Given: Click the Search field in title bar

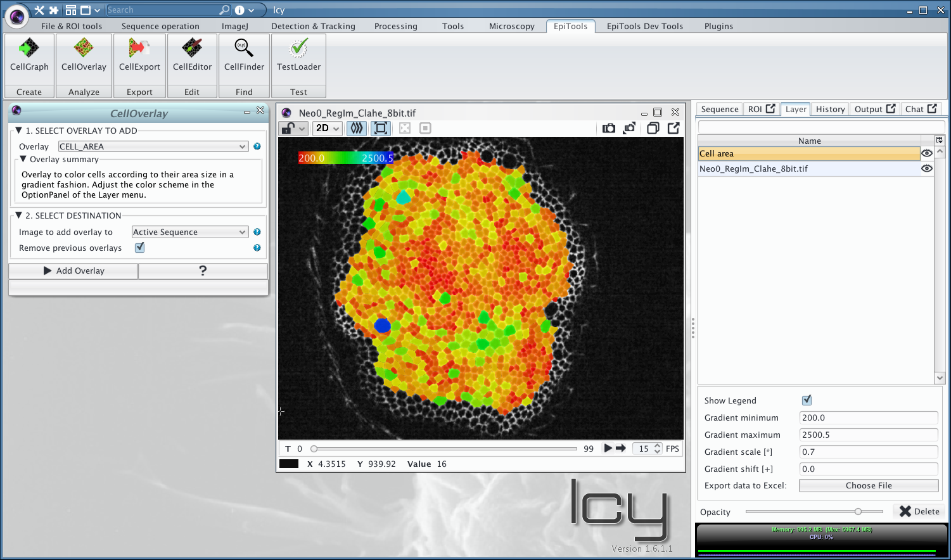Looking at the screenshot, I should click(x=162, y=10).
